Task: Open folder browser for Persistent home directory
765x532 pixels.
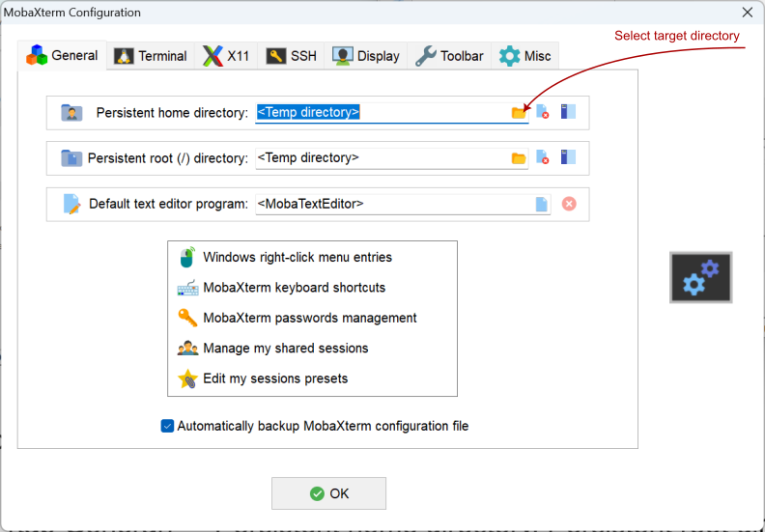Action: pos(519,113)
